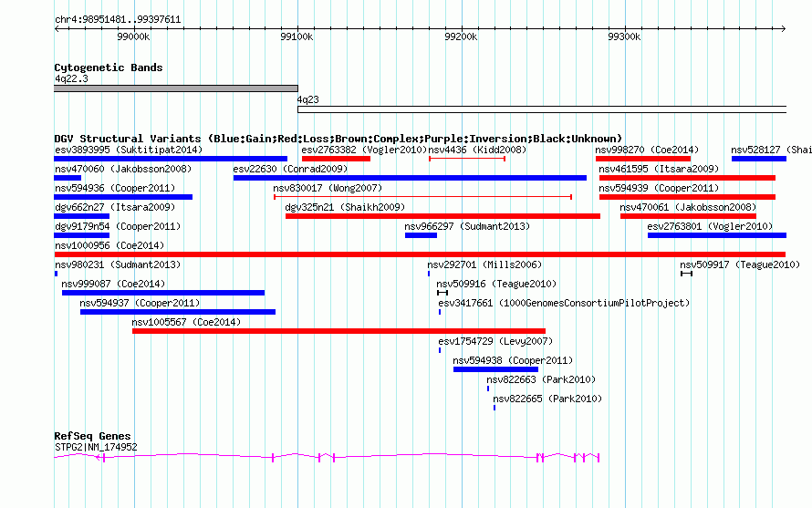Image resolution: width=812 pixels, height=508 pixels.
Task: Click the red nsv461595 loss bar
Action: (687, 178)
